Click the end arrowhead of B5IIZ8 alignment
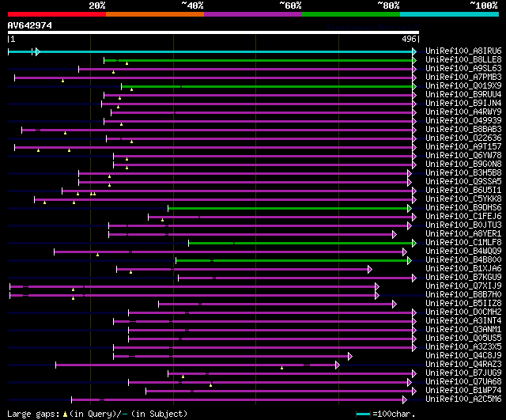The height and width of the screenshot is (420, 506). pyautogui.click(x=395, y=304)
